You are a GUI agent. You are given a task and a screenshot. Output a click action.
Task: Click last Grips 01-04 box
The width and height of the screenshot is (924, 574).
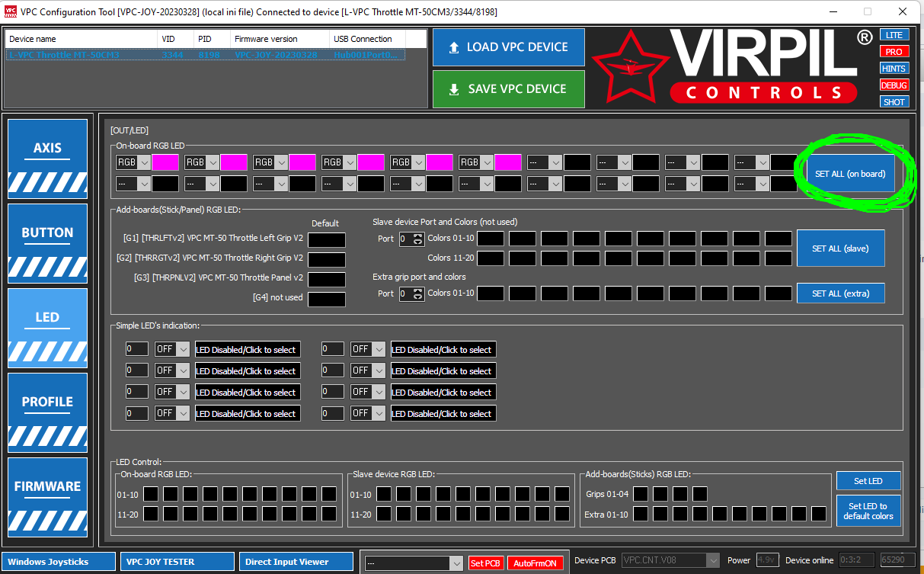point(700,494)
